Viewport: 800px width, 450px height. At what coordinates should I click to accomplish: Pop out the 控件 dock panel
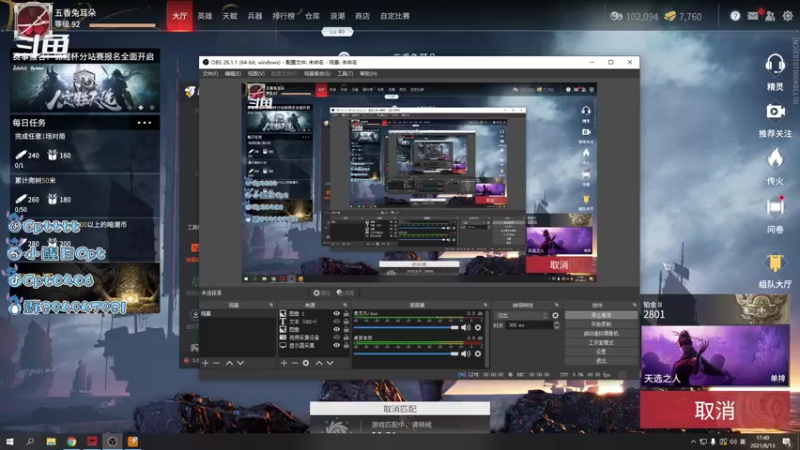[x=634, y=305]
